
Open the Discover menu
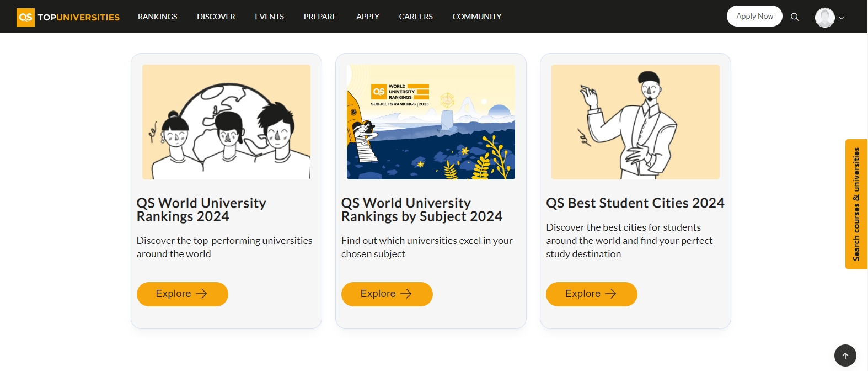click(216, 17)
